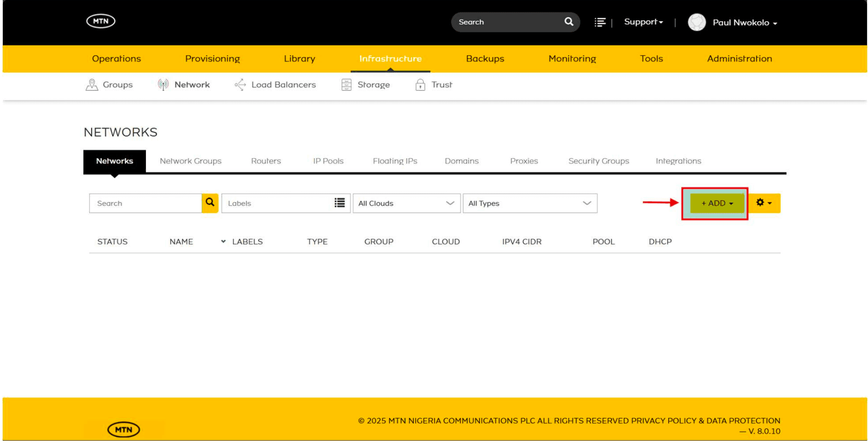This screenshot has height=443, width=868.
Task: Switch to the Floating IPs tab
Action: click(395, 161)
